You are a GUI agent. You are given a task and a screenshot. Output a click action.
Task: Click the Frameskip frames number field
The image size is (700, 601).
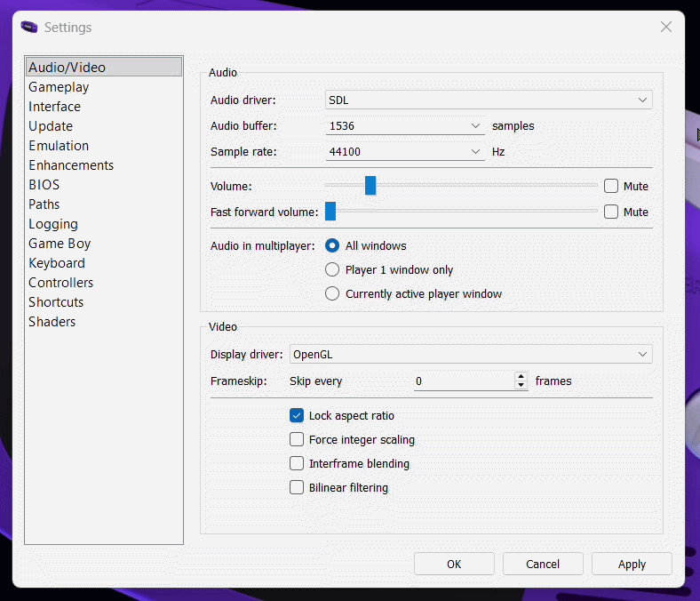click(465, 381)
